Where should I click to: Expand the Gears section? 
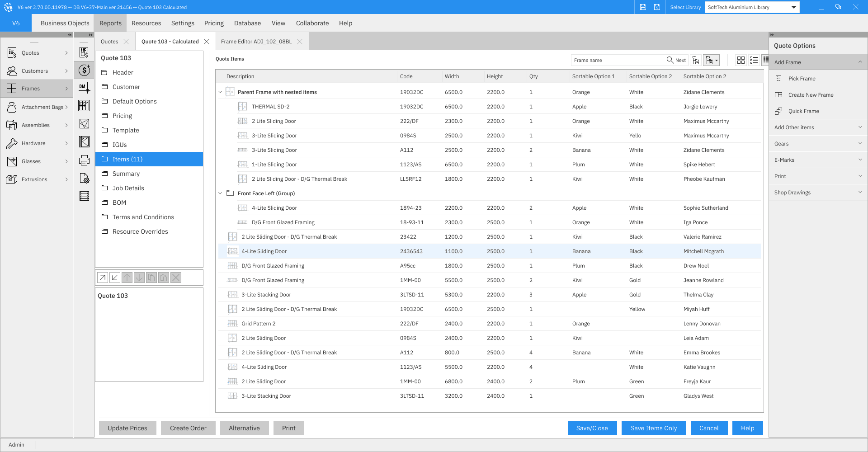(x=818, y=144)
